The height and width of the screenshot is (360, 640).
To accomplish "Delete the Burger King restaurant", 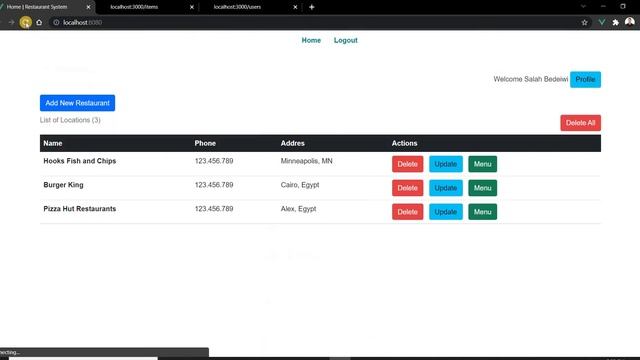I will pyautogui.click(x=407, y=188).
